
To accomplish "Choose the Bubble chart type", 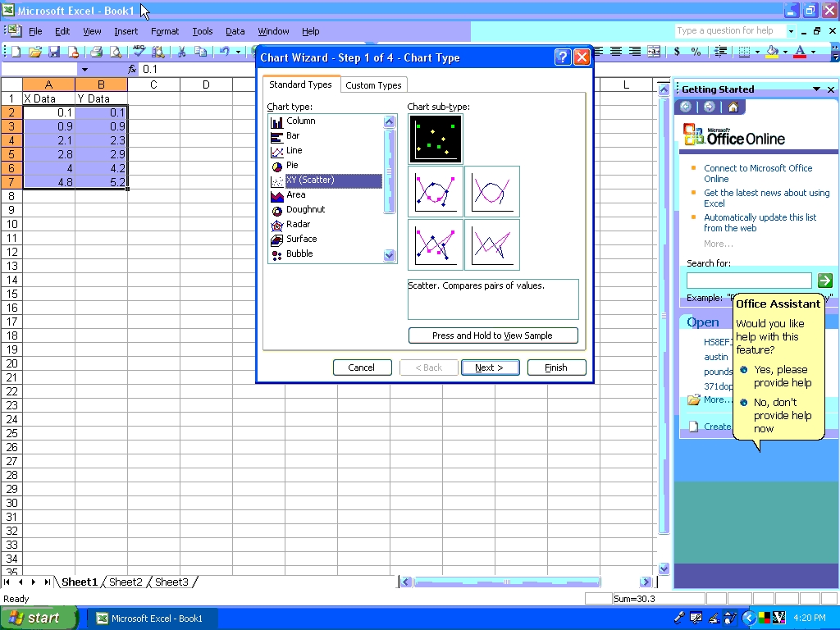I will (x=299, y=254).
